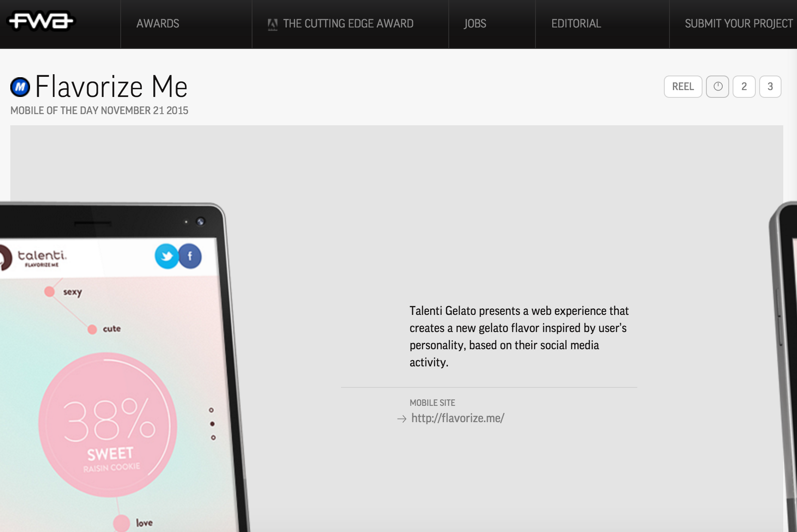
Task: Click the 38% Sweet pink circle
Action: point(108,425)
